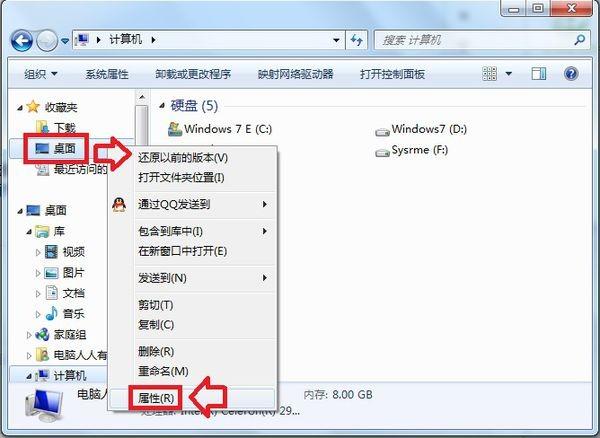
Task: Open the help question mark icon
Action: tap(571, 73)
